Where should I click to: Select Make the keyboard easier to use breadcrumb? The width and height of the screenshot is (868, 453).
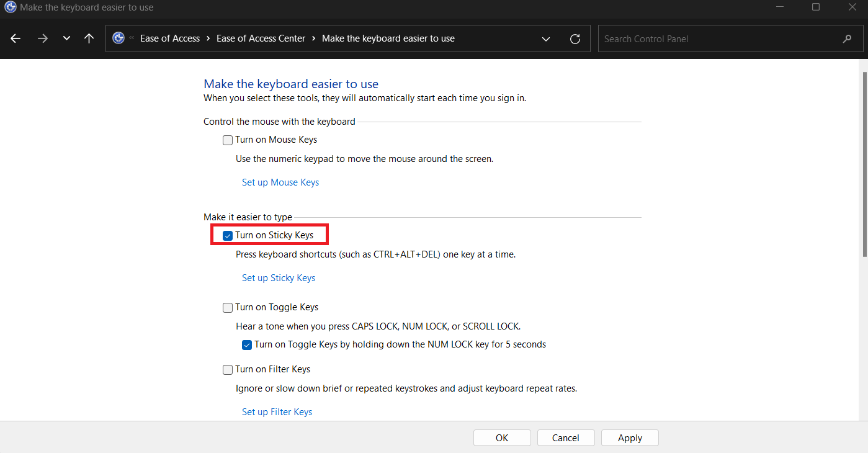tap(388, 38)
